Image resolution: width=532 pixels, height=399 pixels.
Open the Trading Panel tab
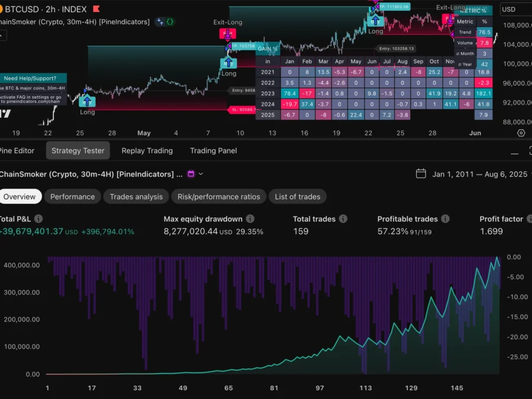click(x=213, y=151)
